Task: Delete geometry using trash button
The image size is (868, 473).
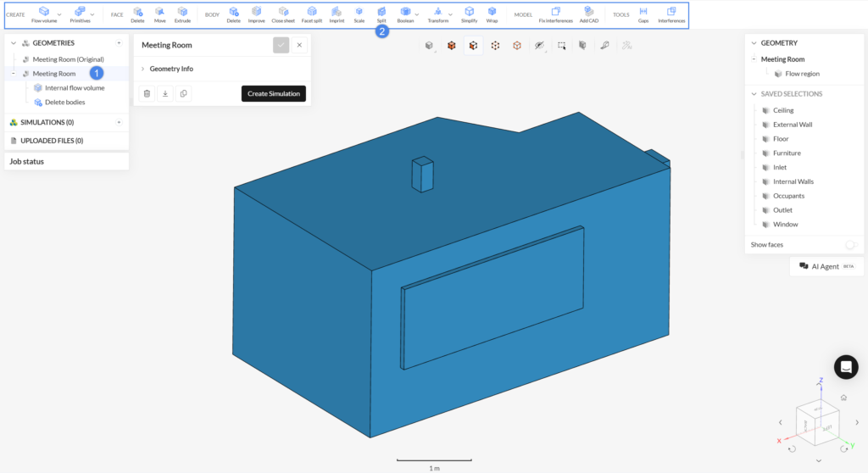Action: coord(147,93)
